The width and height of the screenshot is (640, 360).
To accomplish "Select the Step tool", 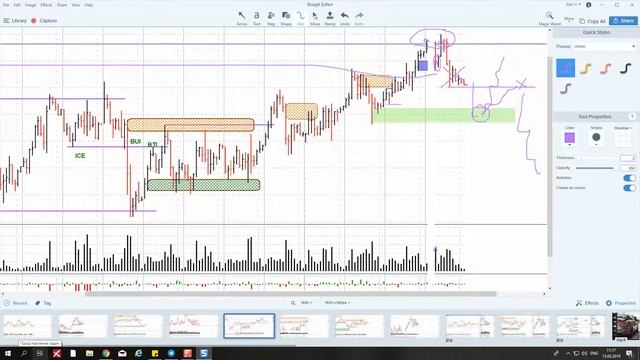I will (271, 18).
